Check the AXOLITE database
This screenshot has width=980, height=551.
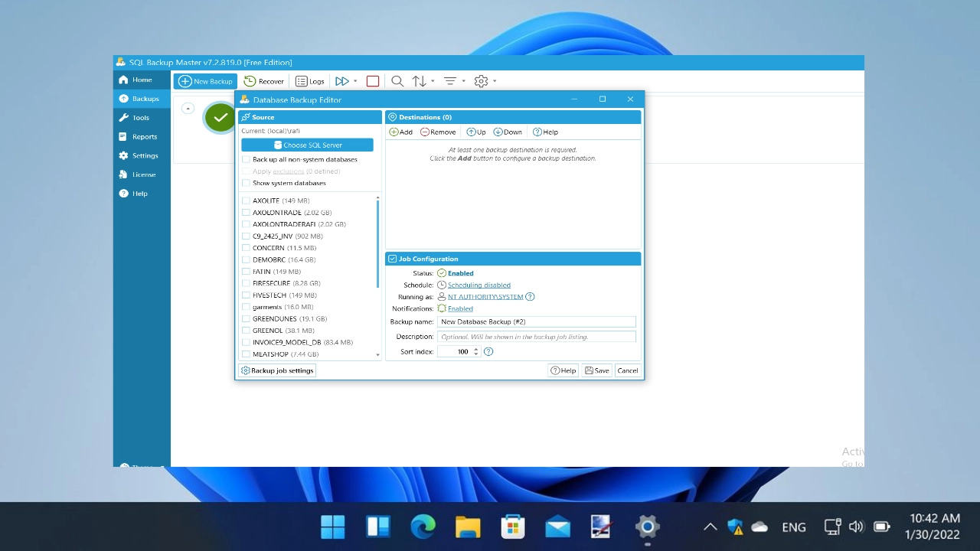click(246, 201)
